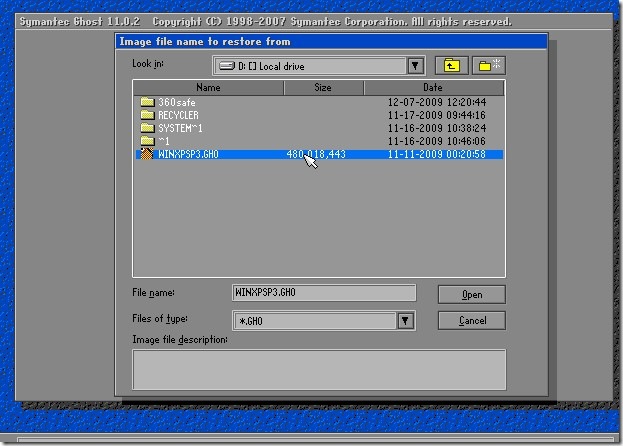
Task: Select the 360safe folder name
Action: click(177, 102)
